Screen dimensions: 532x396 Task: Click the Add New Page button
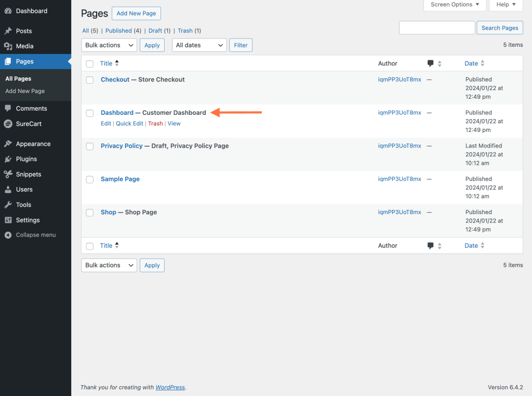tap(136, 13)
